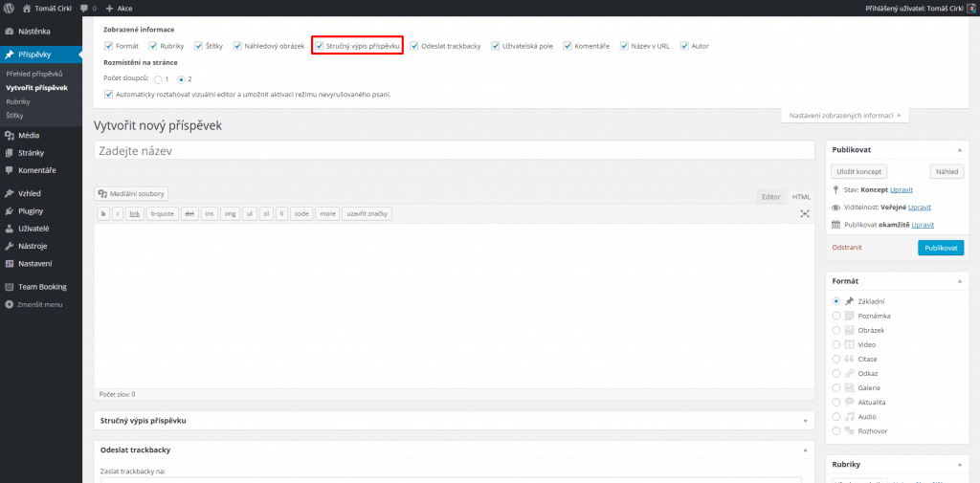Screen dimensions: 980x483
Task: Click the Publikovat blue button
Action: click(941, 248)
